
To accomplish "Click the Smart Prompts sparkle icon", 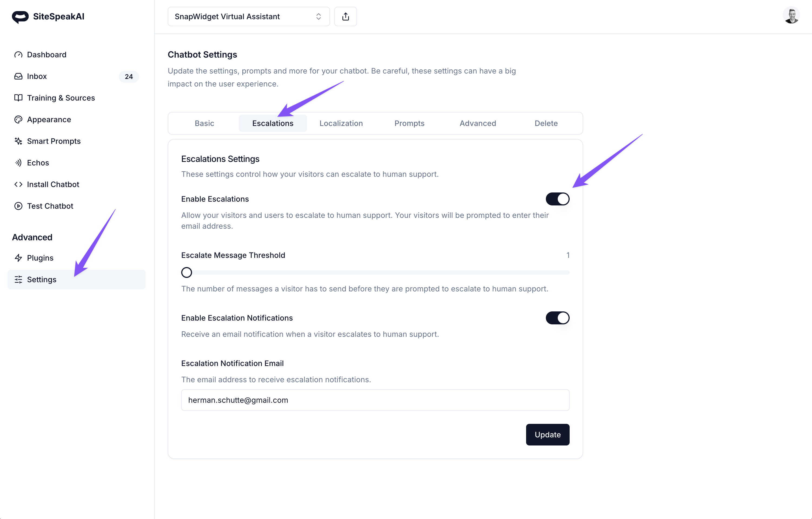I will (x=18, y=141).
